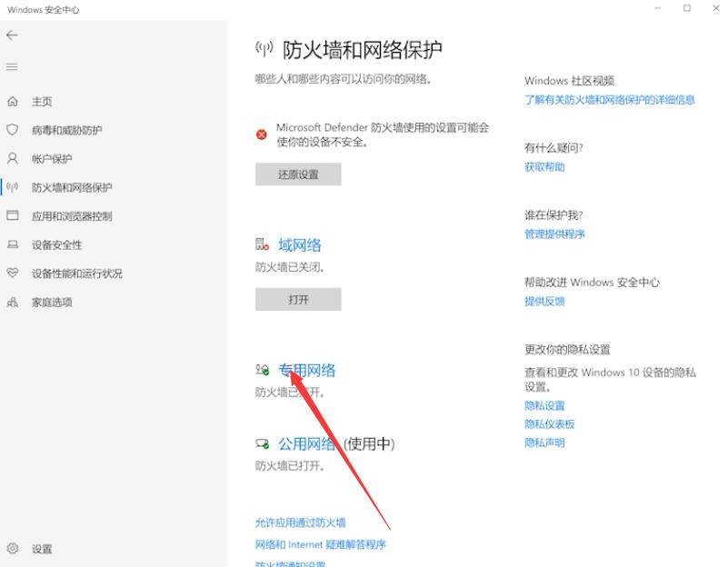
Task: Click the shield icon for 病毒和威胁防护
Action: click(13, 129)
